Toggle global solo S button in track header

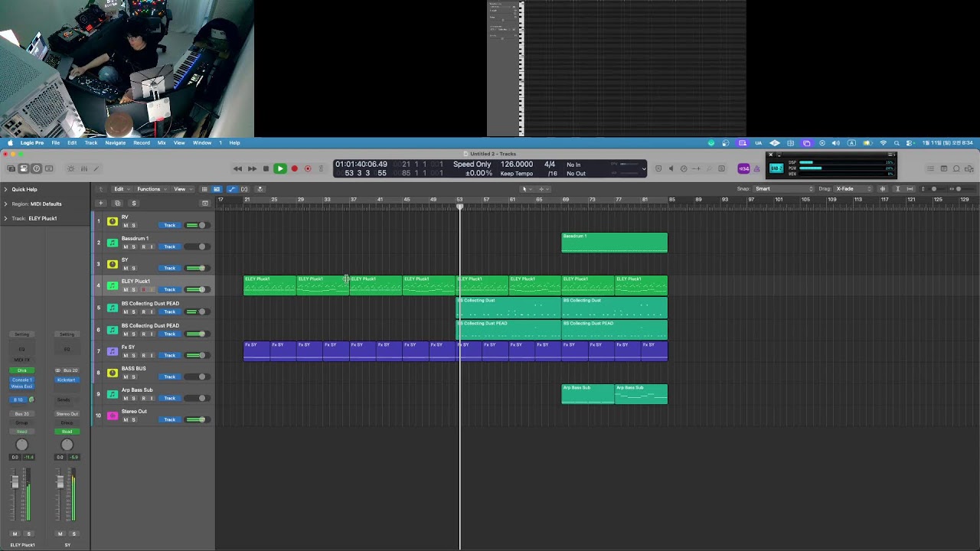tap(133, 203)
